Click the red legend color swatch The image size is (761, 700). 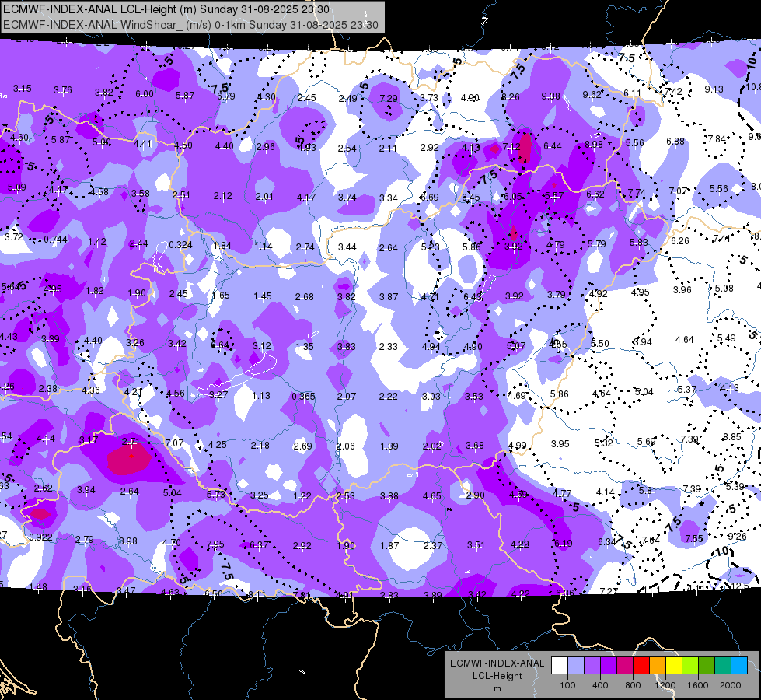[x=641, y=666]
